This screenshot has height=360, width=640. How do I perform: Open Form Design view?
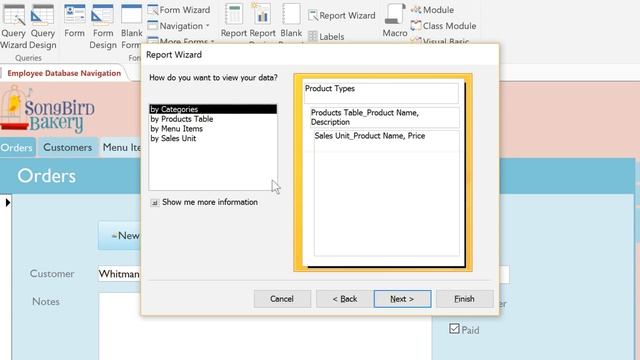[103, 26]
